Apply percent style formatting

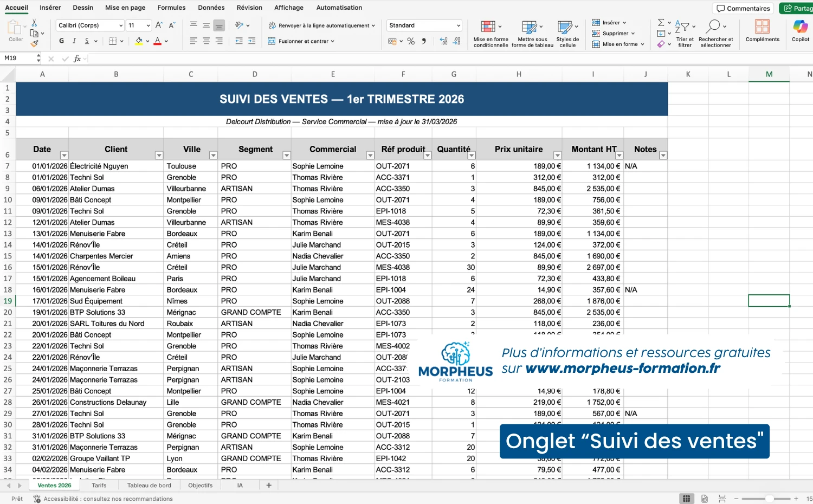tap(411, 41)
